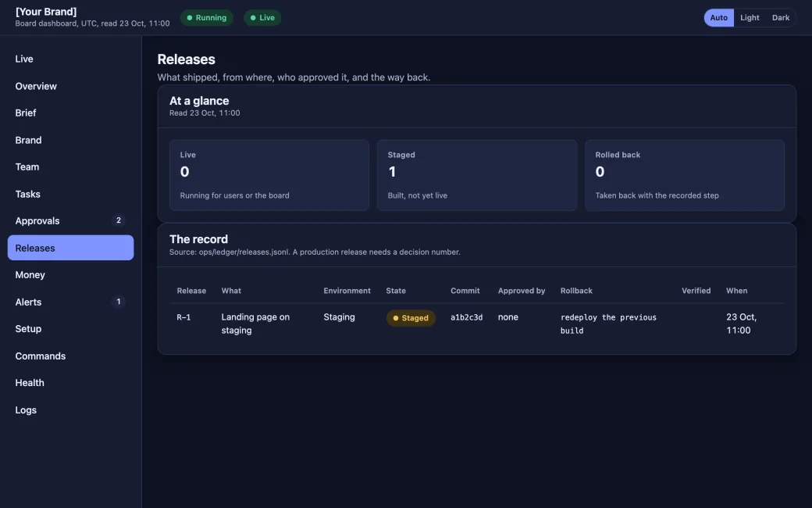Select Brand in the sidebar
Image resolution: width=812 pixels, height=508 pixels.
click(x=70, y=140)
